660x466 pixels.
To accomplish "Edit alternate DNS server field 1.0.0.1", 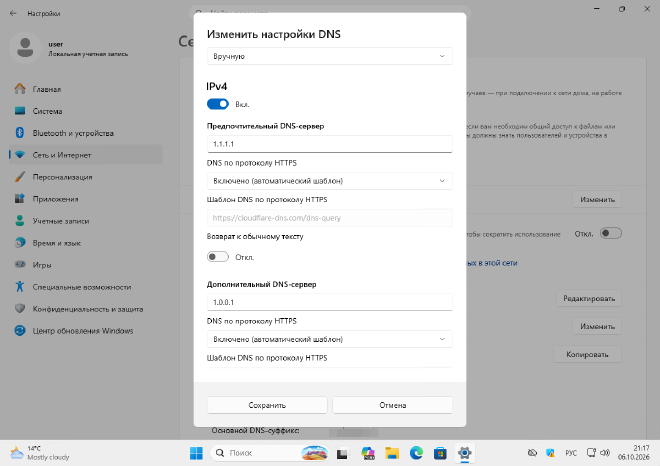I will [330, 302].
